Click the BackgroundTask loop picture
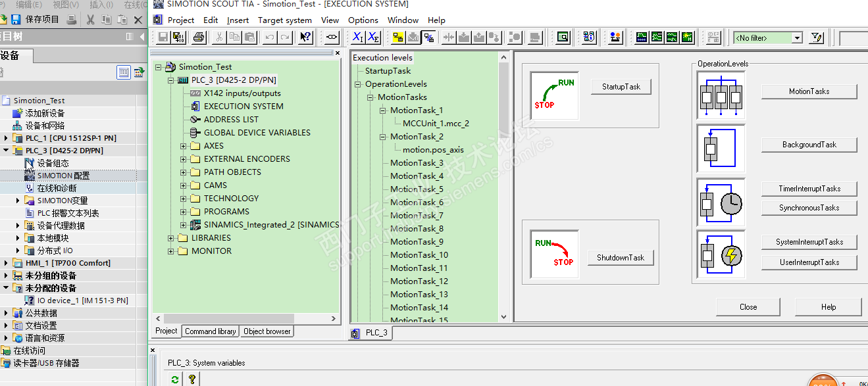Image resolution: width=868 pixels, height=386 pixels. pyautogui.click(x=721, y=149)
